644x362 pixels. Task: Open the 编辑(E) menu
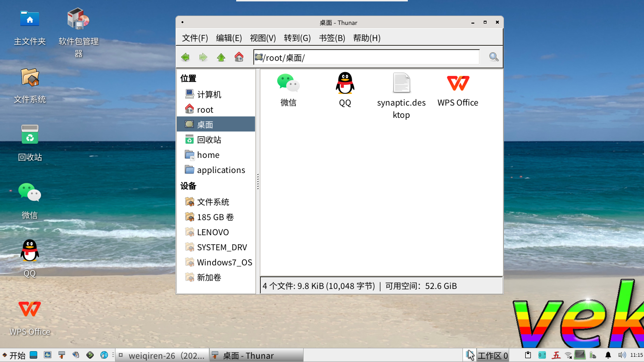pyautogui.click(x=229, y=38)
